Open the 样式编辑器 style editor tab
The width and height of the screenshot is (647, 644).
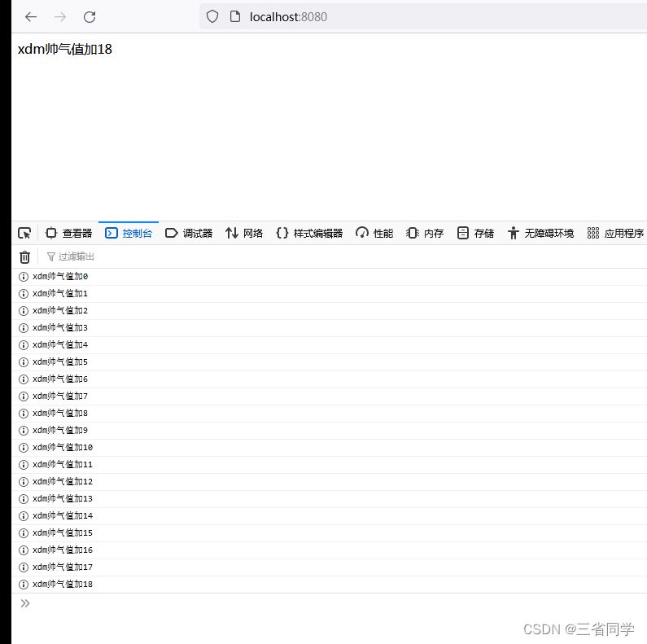click(309, 233)
